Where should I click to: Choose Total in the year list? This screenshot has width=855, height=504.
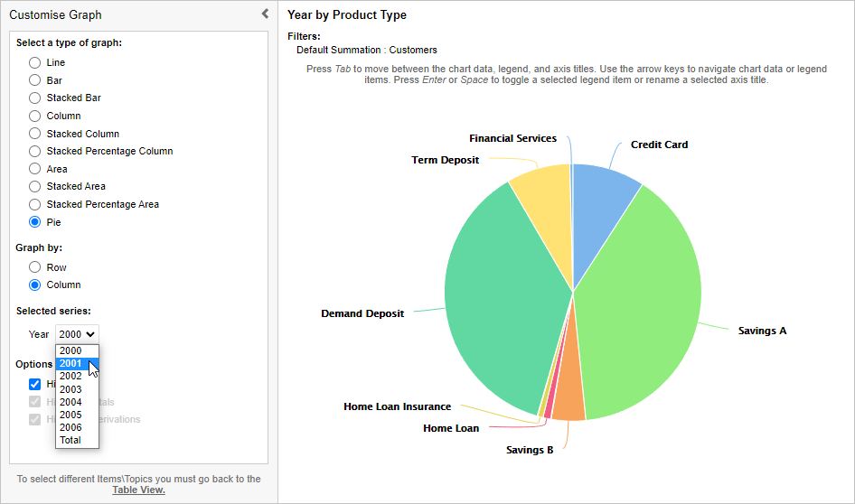(70, 440)
